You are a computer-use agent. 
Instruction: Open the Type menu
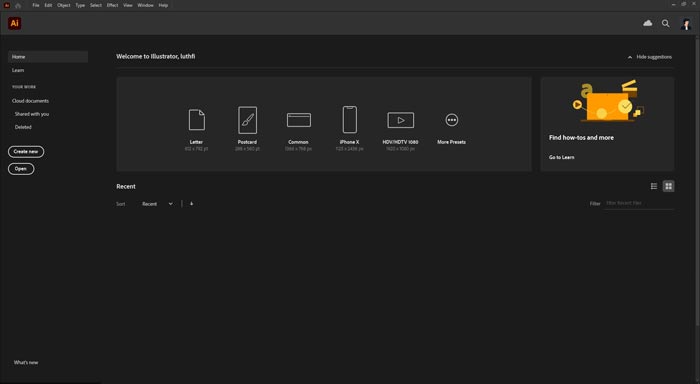click(80, 5)
